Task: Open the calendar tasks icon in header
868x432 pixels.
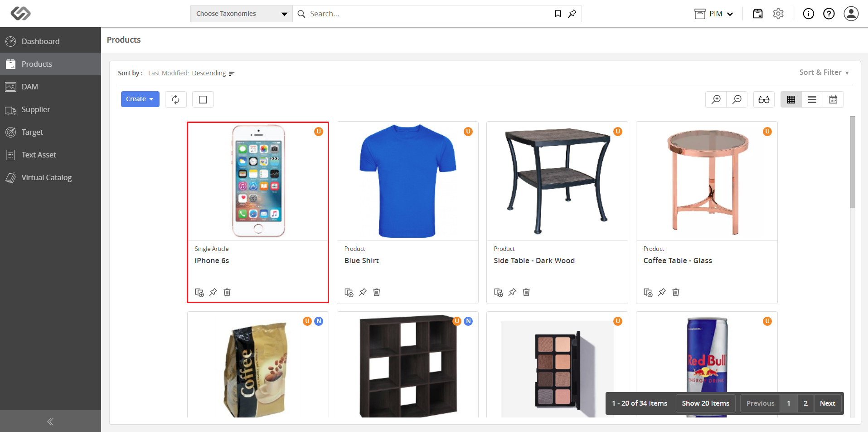Action: click(x=758, y=14)
